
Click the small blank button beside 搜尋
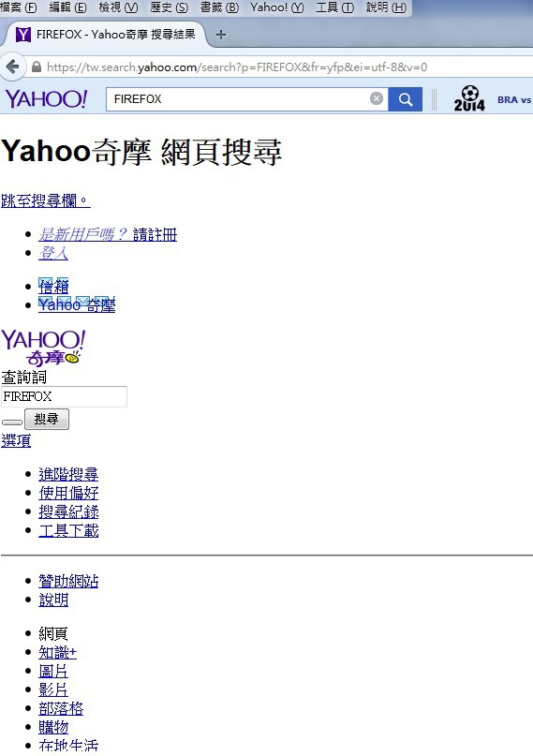12,422
